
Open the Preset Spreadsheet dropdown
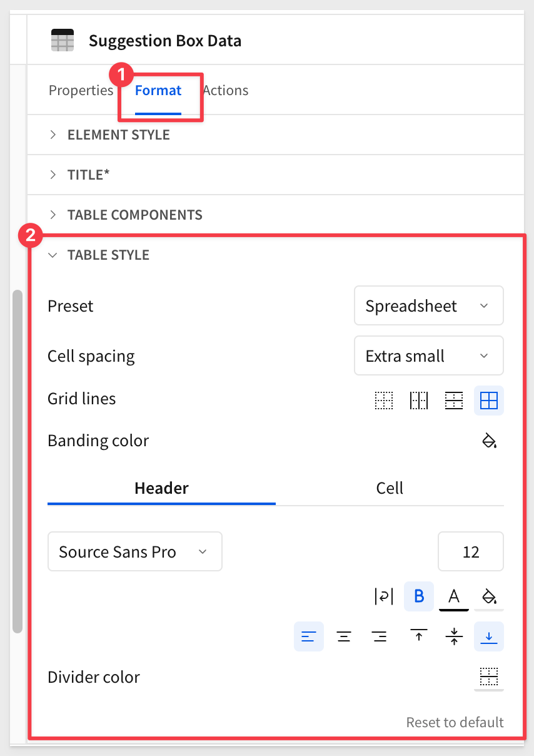429,305
